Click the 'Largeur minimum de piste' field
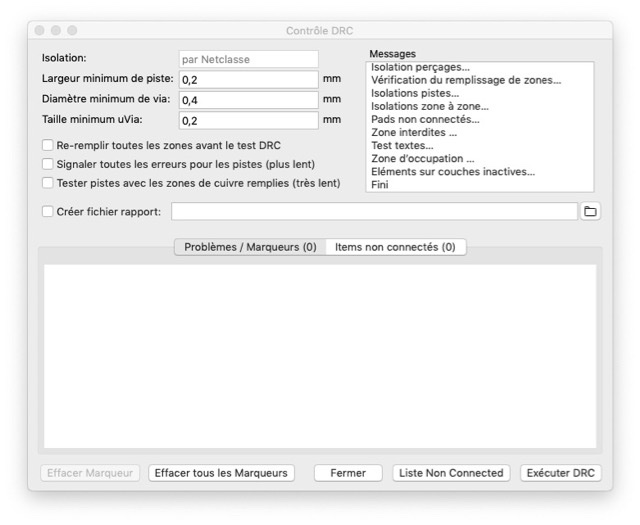 point(248,79)
